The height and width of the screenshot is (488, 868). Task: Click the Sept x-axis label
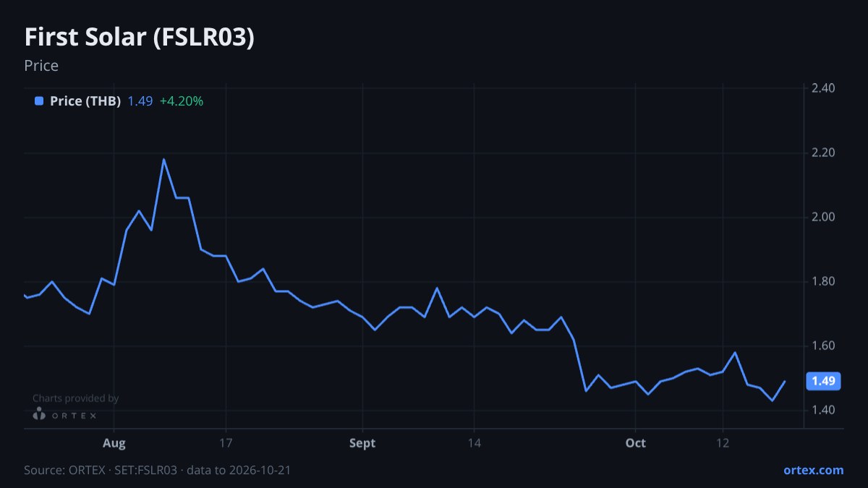click(362, 443)
